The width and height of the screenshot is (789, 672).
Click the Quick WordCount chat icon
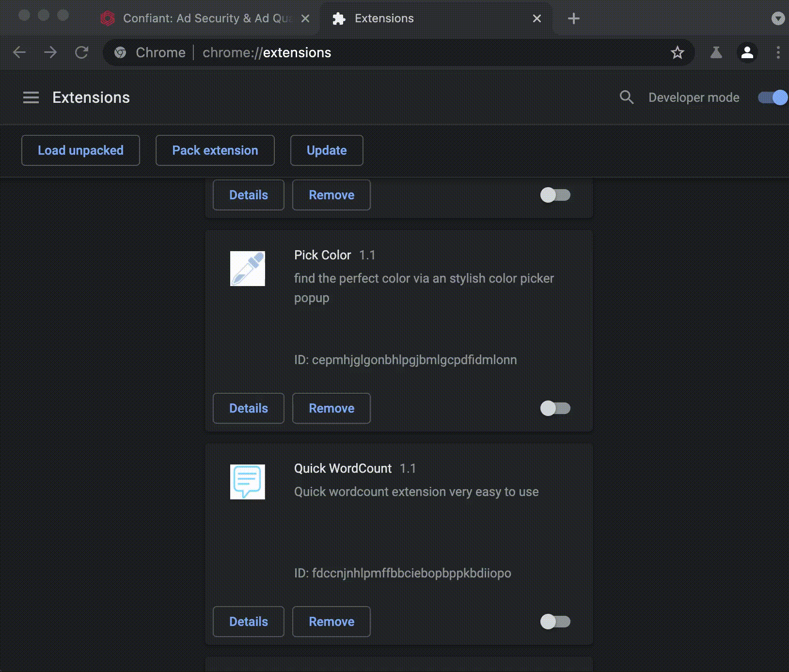pyautogui.click(x=248, y=482)
